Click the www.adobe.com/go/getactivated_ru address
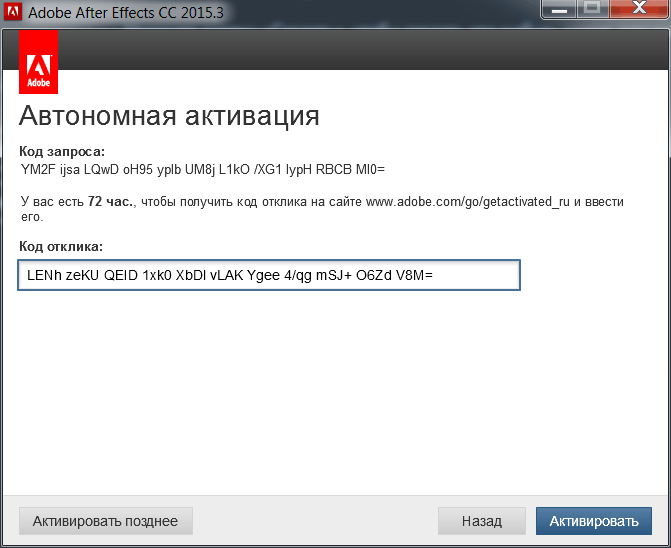 (x=468, y=201)
